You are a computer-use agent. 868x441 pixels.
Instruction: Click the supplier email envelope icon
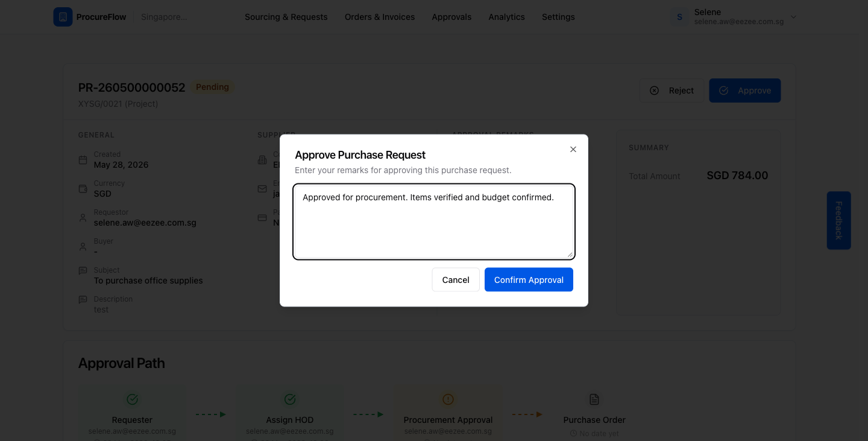[x=262, y=189]
